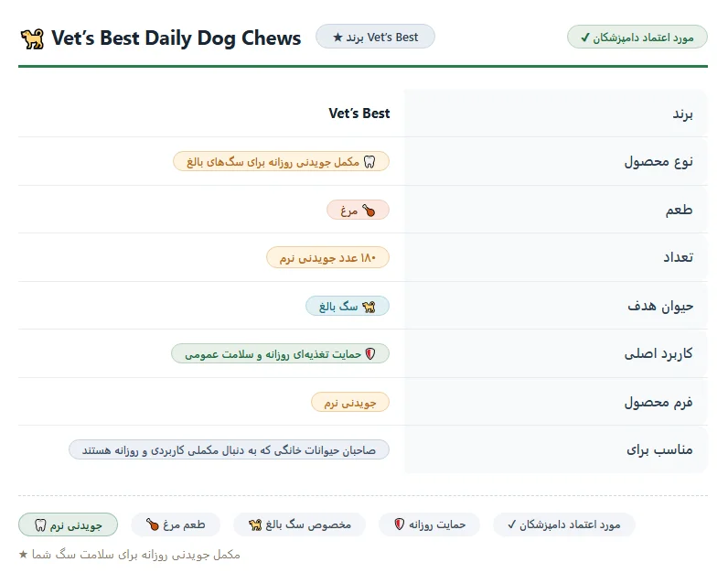
Task: Select the مورد اعتماد دامپزشکان footer tag
Action: pos(563,524)
